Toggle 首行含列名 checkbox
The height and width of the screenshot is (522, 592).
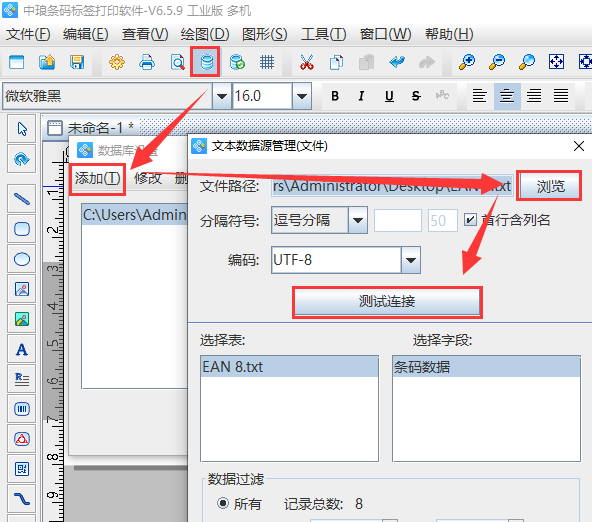coord(470,220)
